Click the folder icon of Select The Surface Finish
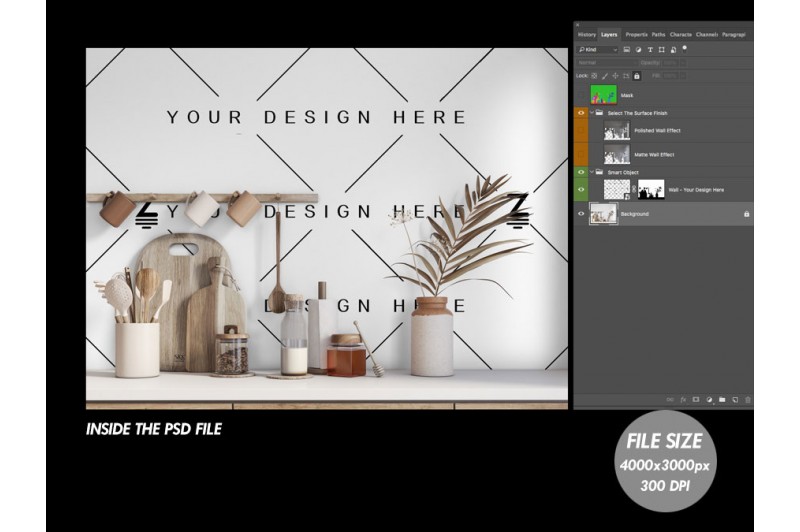The width and height of the screenshot is (800, 532). (x=599, y=113)
